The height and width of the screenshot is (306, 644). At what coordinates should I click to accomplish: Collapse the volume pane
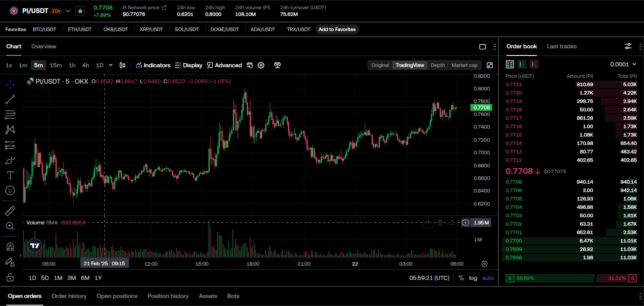coord(452,222)
